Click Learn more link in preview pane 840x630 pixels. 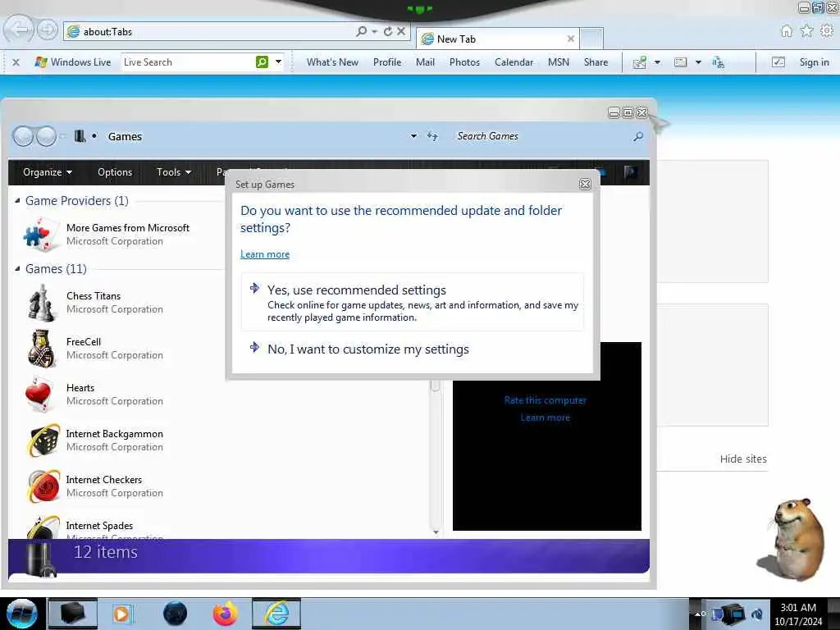tap(546, 418)
